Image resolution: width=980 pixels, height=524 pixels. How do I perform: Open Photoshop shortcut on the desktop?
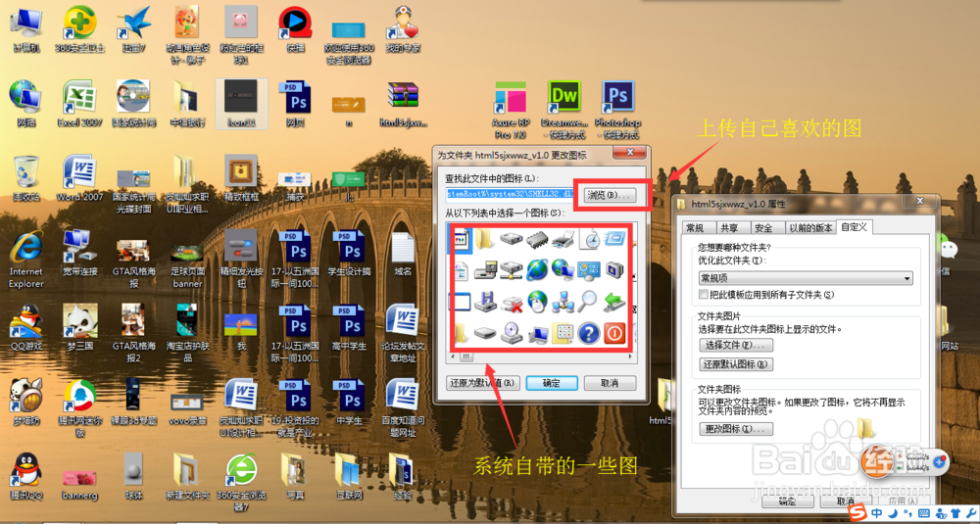[617, 111]
